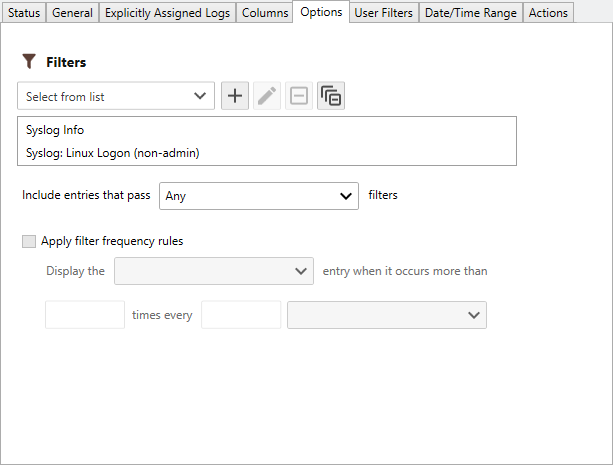613x465 pixels.
Task: Open the Actions tab
Action: point(548,13)
